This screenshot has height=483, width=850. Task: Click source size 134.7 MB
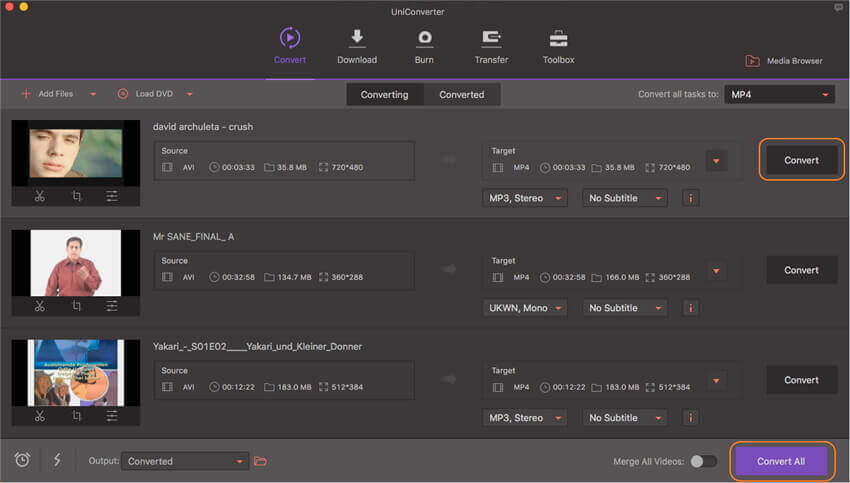point(294,277)
